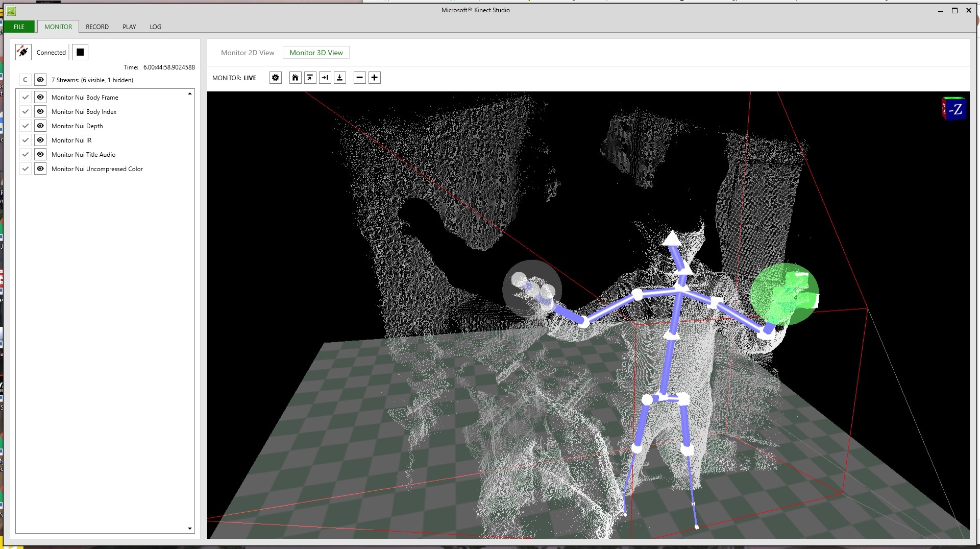Zoom in with the plus button
Image resolution: width=980 pixels, height=549 pixels.
click(375, 78)
